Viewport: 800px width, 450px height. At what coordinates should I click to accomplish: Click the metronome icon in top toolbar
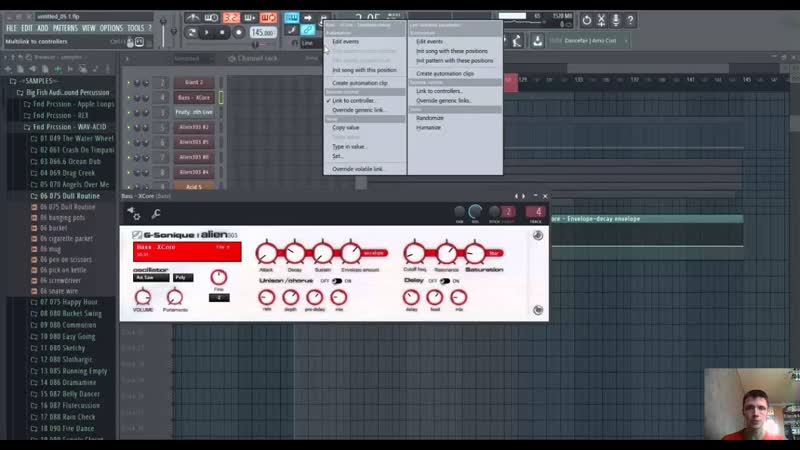point(192,18)
